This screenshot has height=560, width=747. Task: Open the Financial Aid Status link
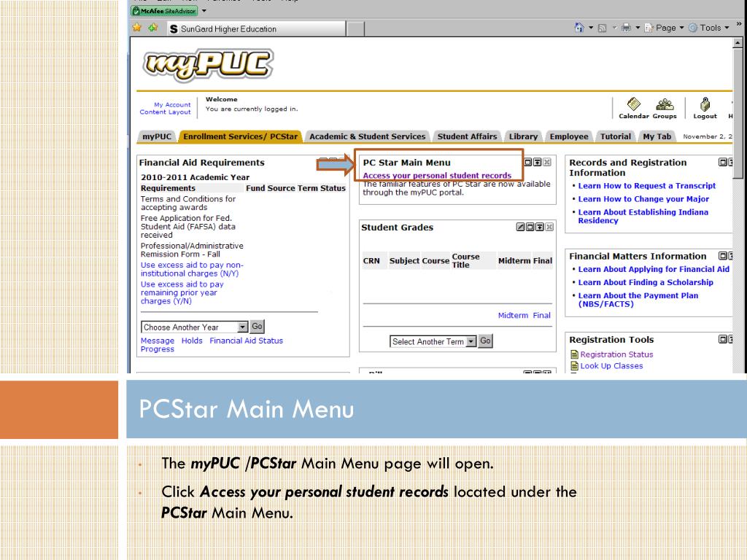pyautogui.click(x=246, y=341)
